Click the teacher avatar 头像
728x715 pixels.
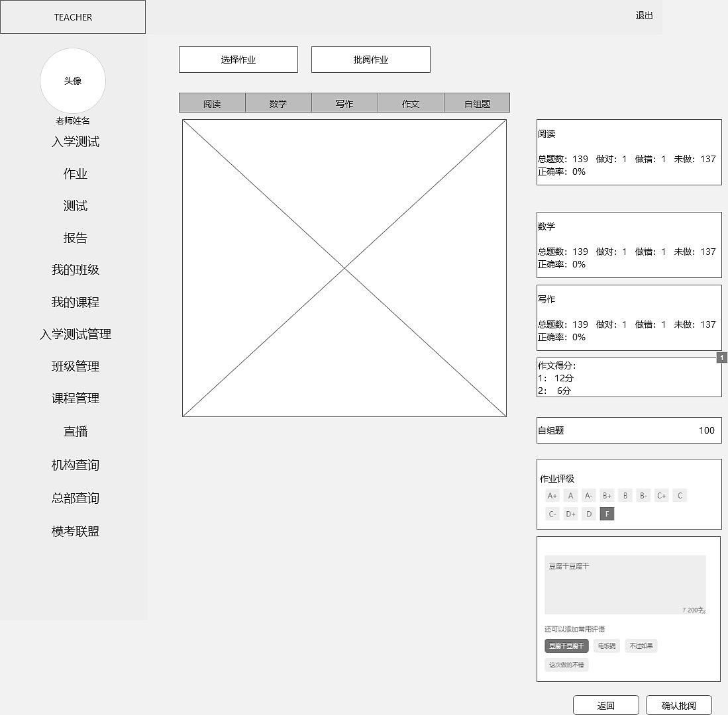click(x=73, y=81)
